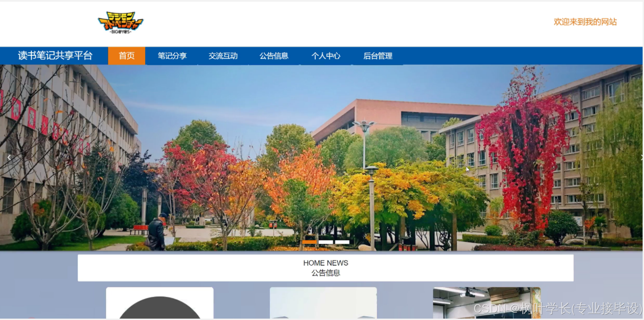Click the campus banner image
This screenshot has width=644, height=320.
point(321,157)
